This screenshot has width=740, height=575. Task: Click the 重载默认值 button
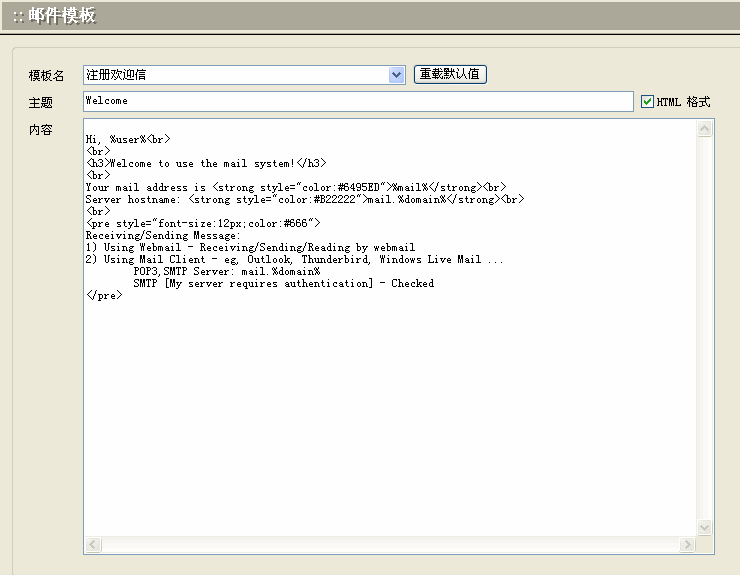[450, 75]
